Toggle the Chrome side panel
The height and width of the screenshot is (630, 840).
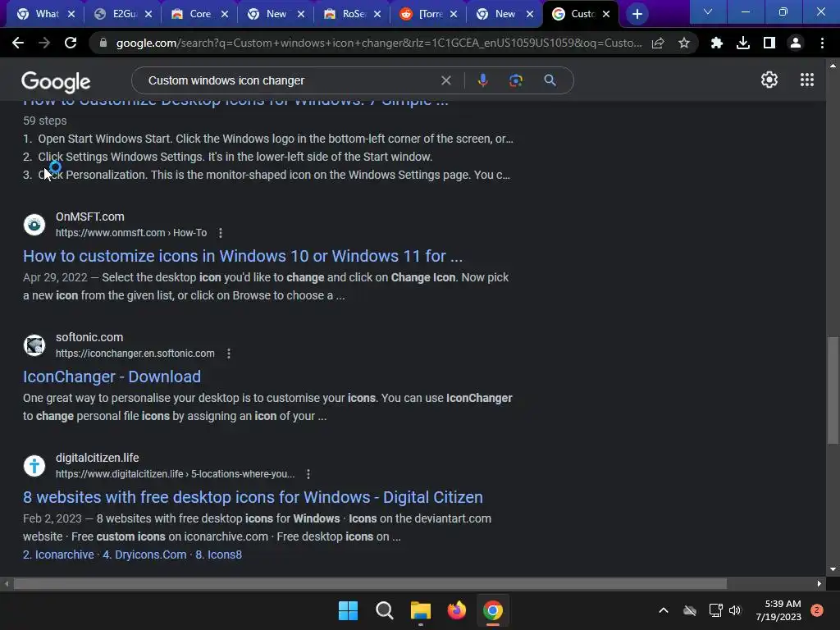click(769, 43)
